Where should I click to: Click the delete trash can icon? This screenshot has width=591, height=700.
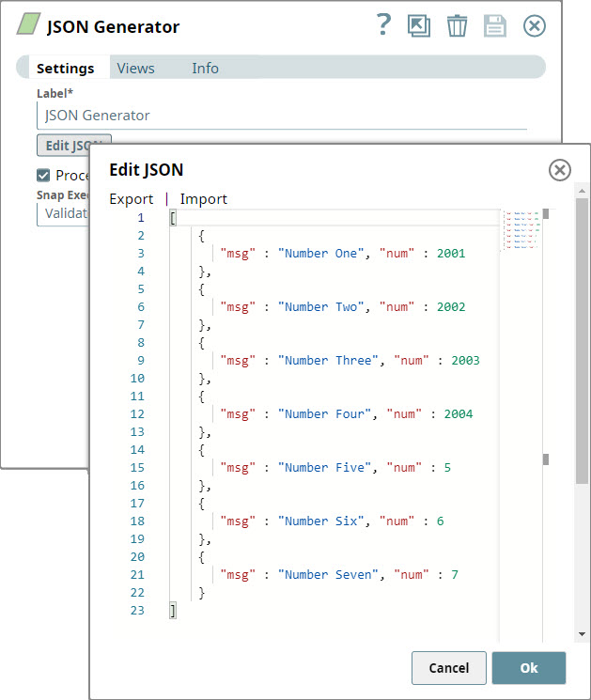tap(457, 25)
